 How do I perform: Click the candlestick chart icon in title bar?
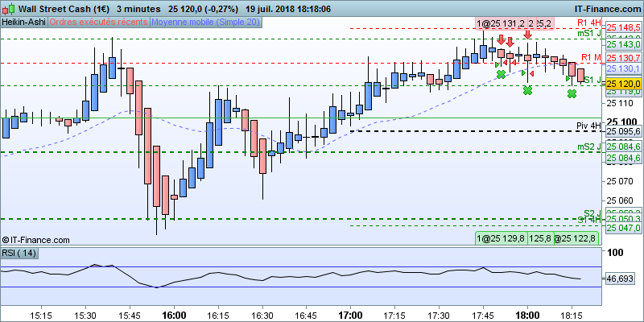tap(10, 8)
